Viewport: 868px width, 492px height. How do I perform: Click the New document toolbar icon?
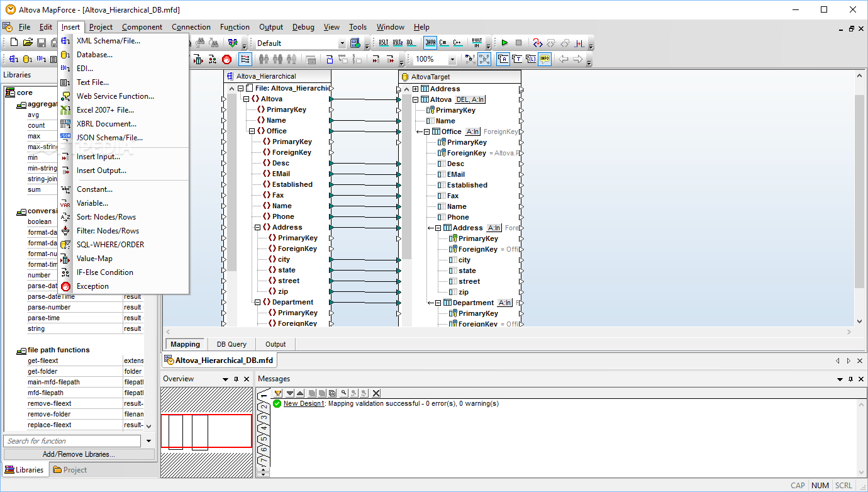pyautogui.click(x=14, y=43)
